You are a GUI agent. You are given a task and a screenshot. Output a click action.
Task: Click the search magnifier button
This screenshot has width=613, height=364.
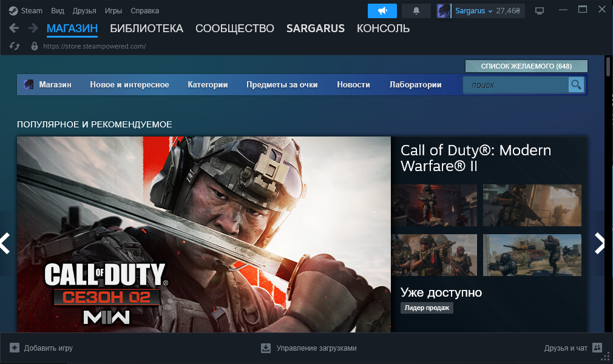(576, 84)
